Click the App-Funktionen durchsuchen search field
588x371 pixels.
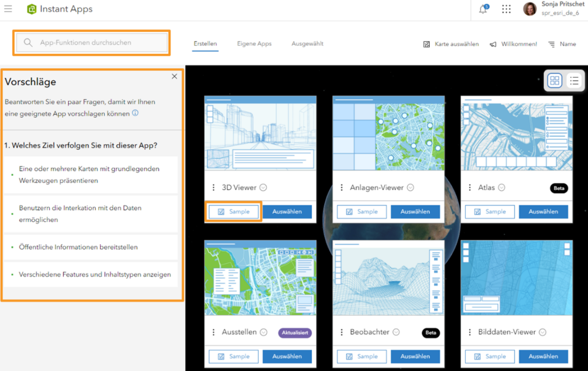pos(92,43)
